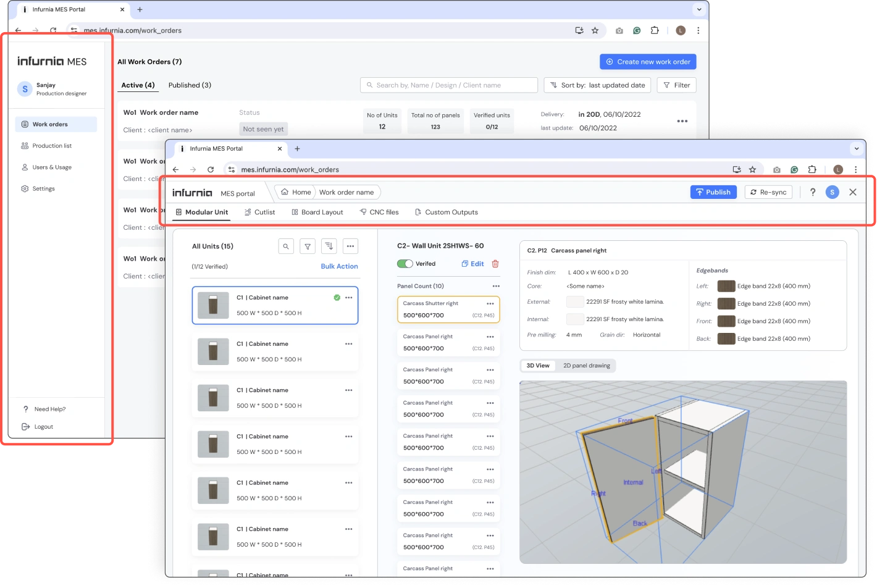The image size is (877, 588).
Task: Select Work orders in the sidebar
Action: tap(56, 124)
